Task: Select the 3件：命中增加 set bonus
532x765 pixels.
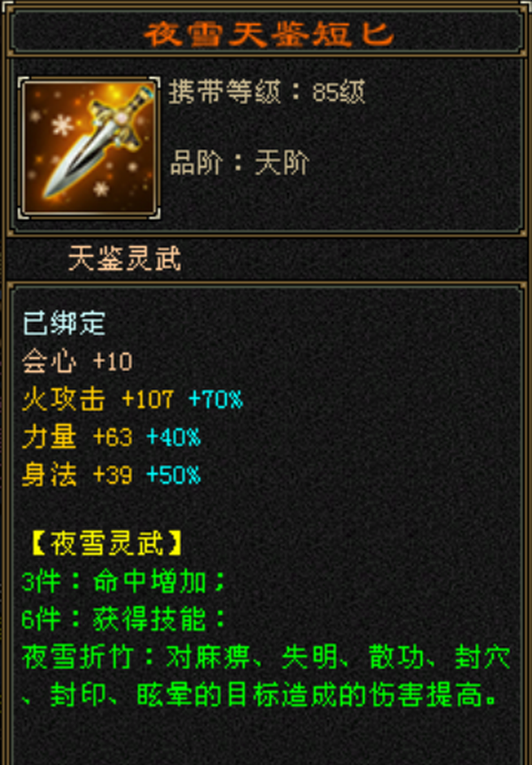Action: tap(124, 581)
